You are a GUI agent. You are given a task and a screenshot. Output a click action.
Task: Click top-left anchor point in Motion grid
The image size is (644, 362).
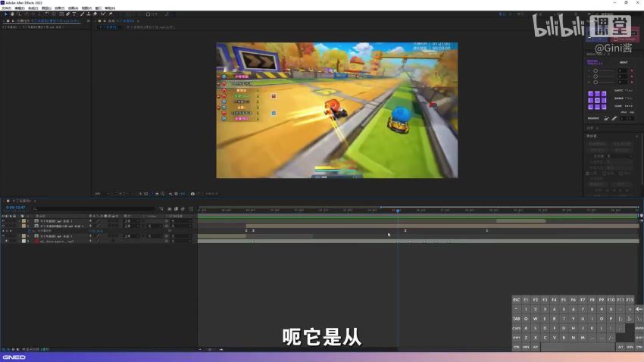(591, 94)
